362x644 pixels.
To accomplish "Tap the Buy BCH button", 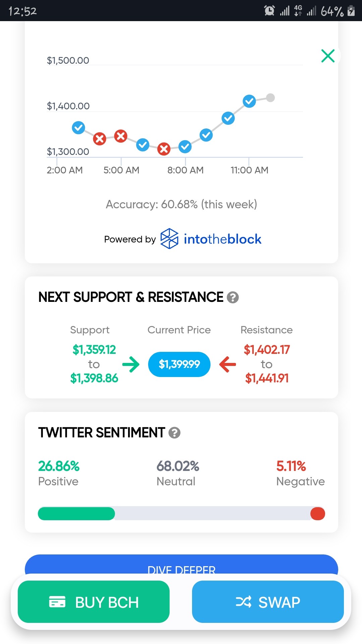I will click(x=94, y=602).
